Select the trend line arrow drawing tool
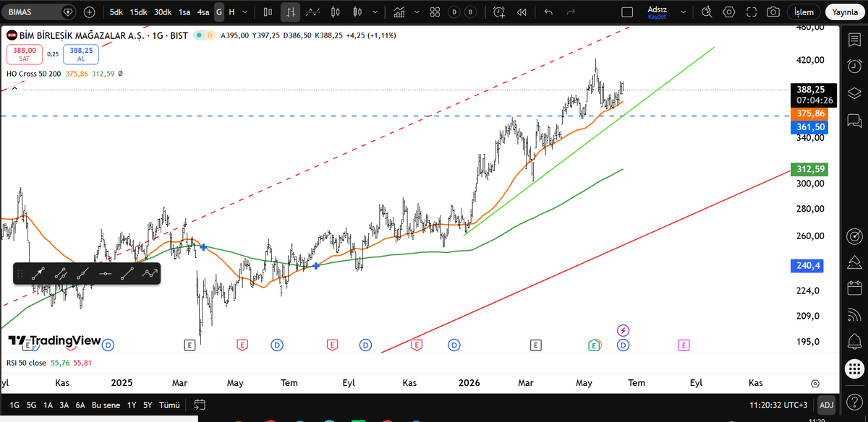 (x=39, y=274)
